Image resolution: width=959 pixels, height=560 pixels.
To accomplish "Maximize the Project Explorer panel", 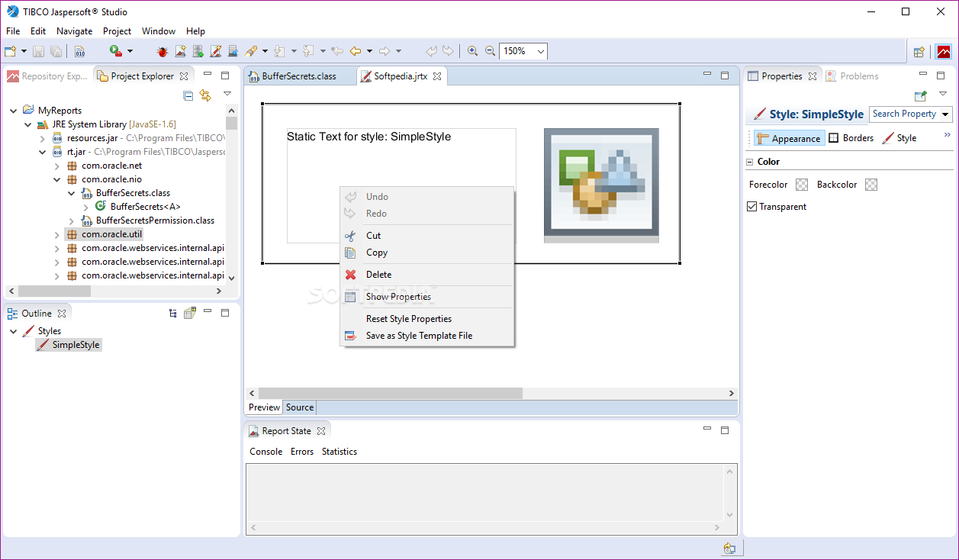I will pyautogui.click(x=225, y=76).
